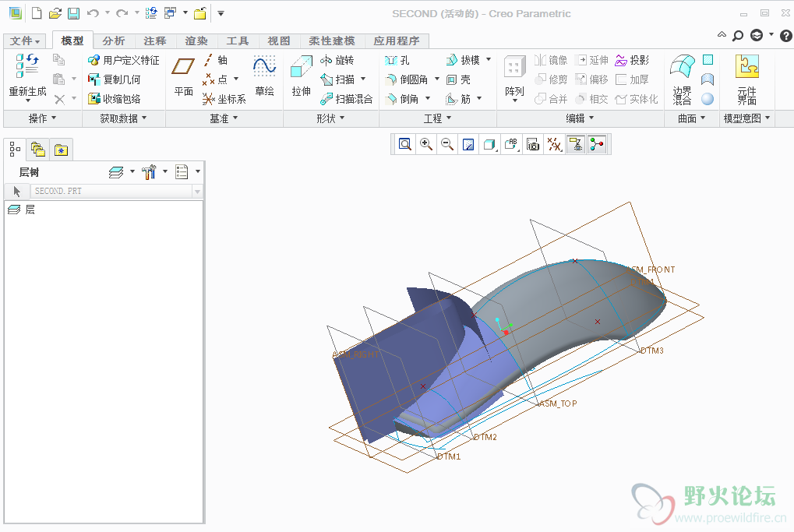Select the Revolve (旋转) tool

click(337, 60)
